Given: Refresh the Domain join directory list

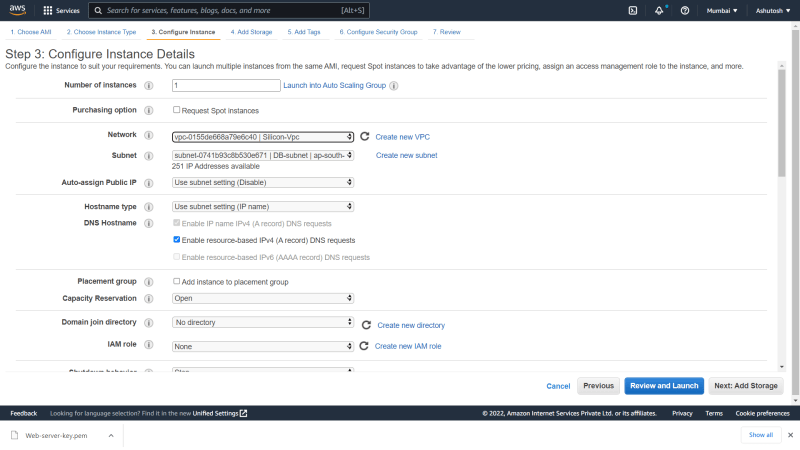Looking at the screenshot, I should (366, 325).
